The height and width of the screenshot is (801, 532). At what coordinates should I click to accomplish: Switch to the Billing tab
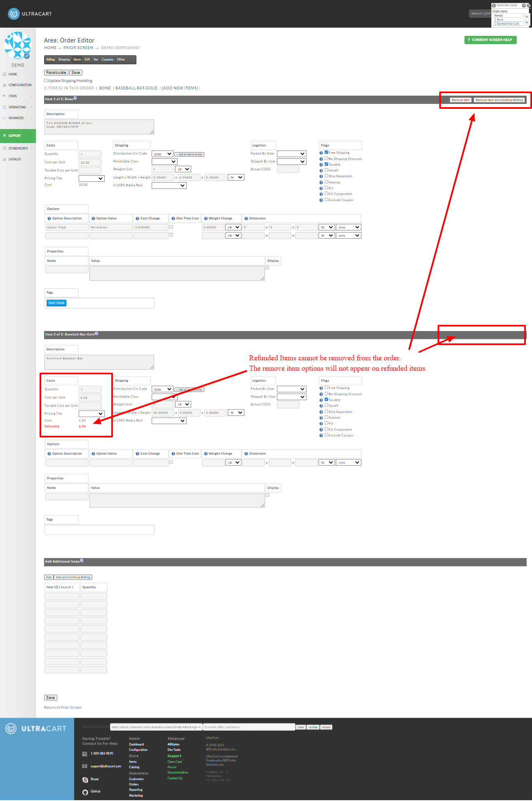pos(50,60)
